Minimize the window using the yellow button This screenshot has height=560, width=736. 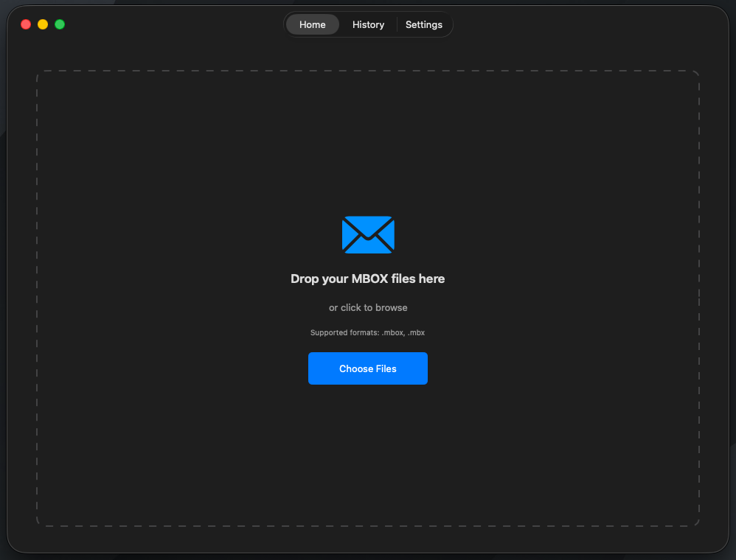43,24
